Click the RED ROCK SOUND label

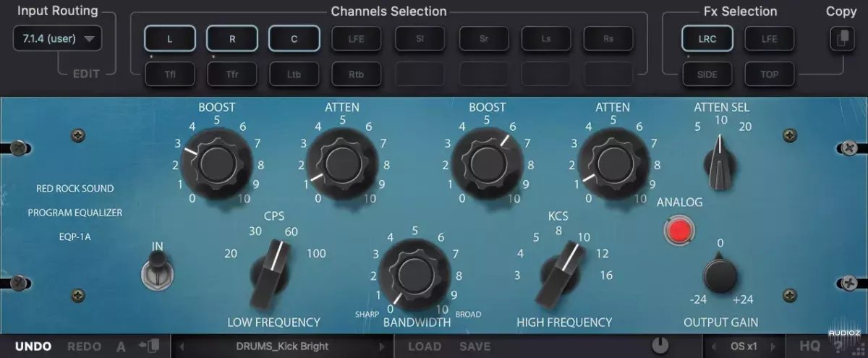[x=75, y=189]
